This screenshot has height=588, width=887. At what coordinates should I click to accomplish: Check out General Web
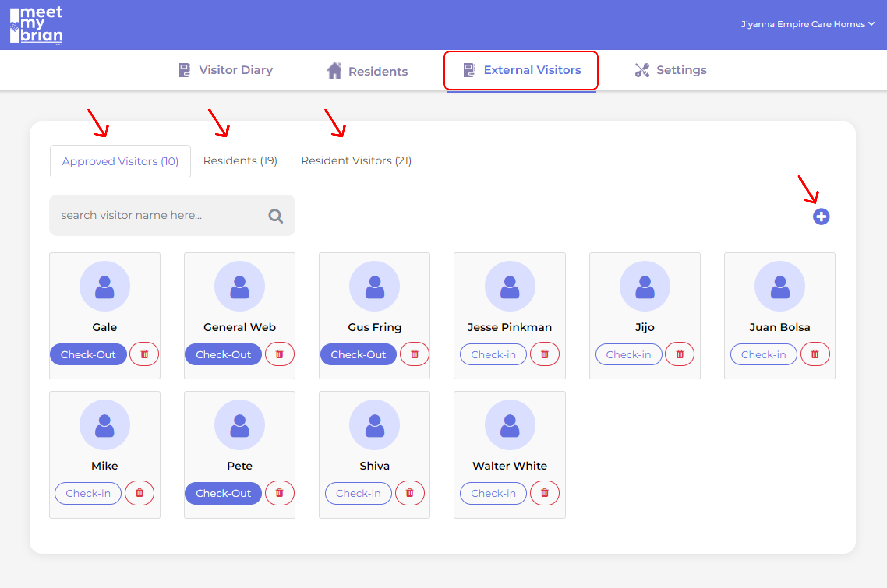point(223,354)
